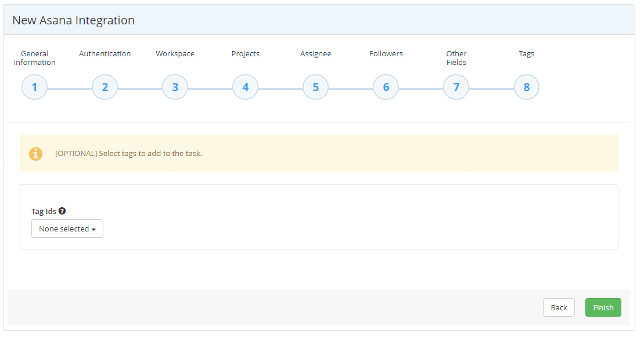Select step circle 2 under Authentication

105,86
